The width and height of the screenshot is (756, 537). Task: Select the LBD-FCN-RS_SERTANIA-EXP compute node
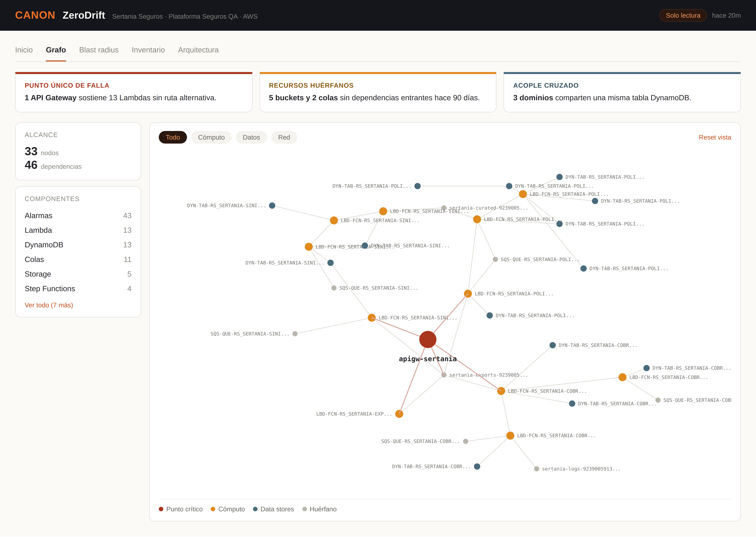399,414
